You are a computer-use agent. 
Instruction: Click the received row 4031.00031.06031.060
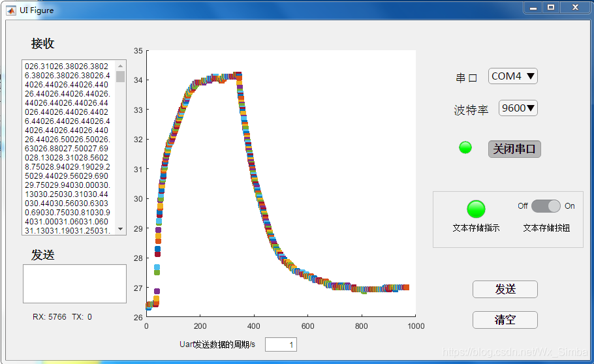point(67,222)
